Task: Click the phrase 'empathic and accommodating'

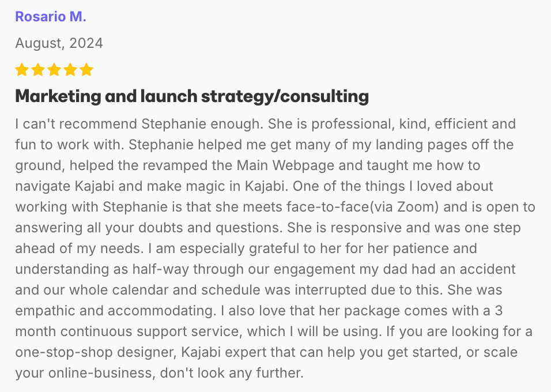Action: (116, 311)
